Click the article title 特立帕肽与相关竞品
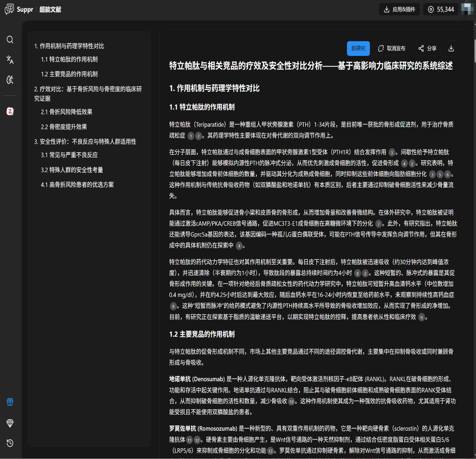This screenshot has height=459, width=476. (311, 66)
